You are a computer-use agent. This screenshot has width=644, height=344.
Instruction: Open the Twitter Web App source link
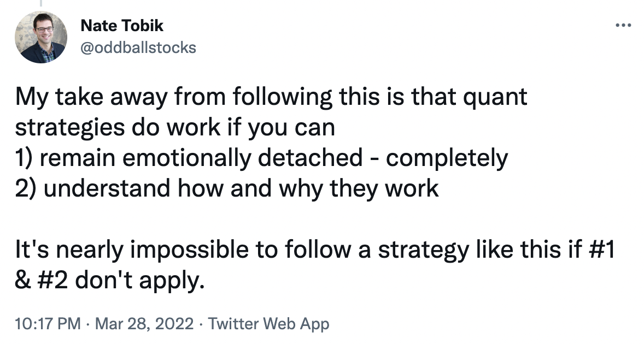[x=268, y=324]
